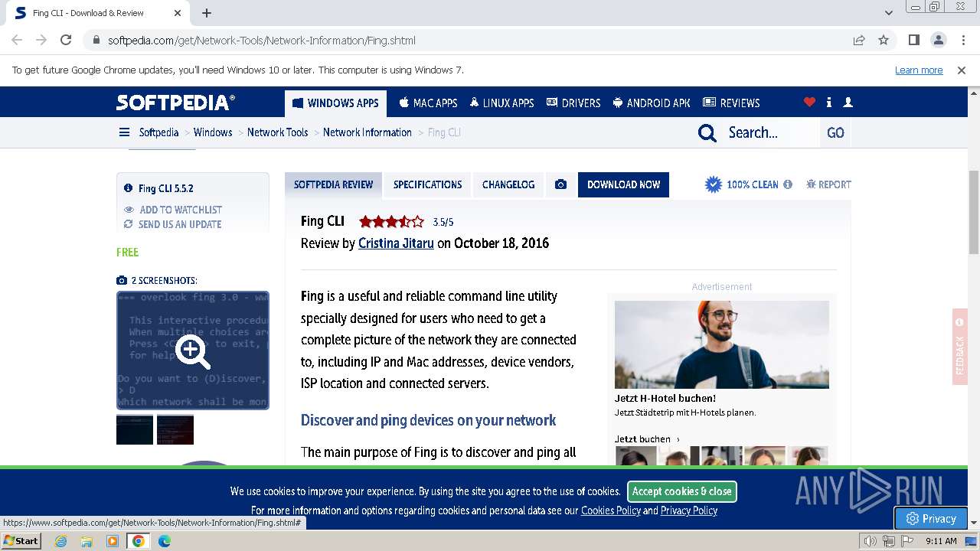Open screenshots tab with camera icon
Image resolution: width=980 pixels, height=551 pixels.
point(561,184)
